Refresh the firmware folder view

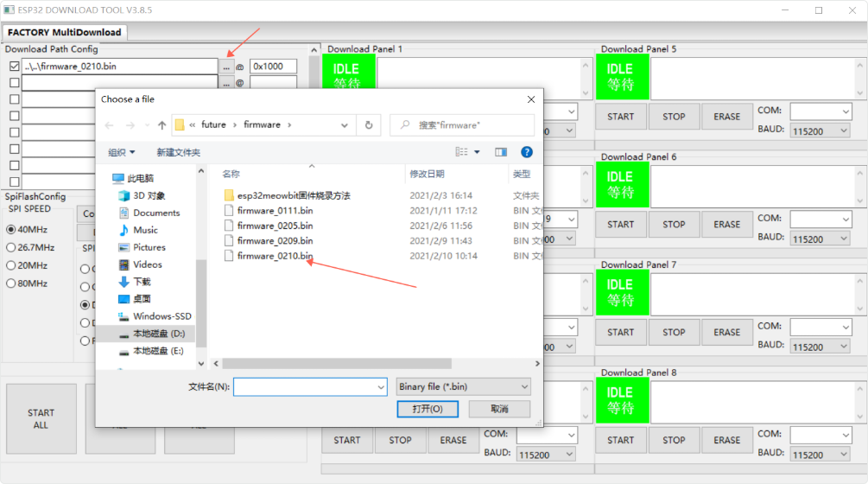369,125
